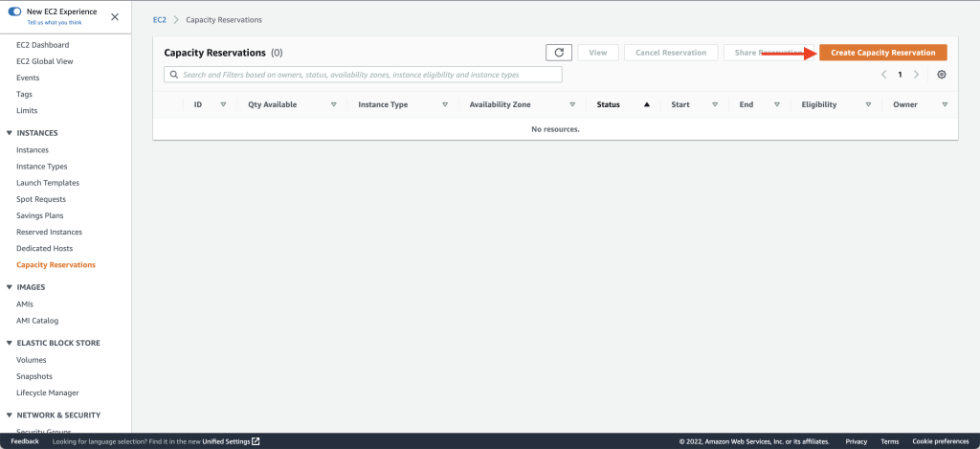Click the Status column header text

(x=608, y=105)
